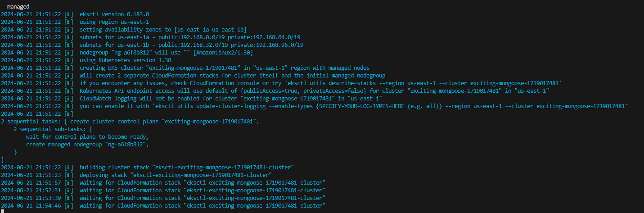Screen dimensions: 644x213
Task: Click the info marker beside 'using region us-east-1'
Action: [69, 22]
